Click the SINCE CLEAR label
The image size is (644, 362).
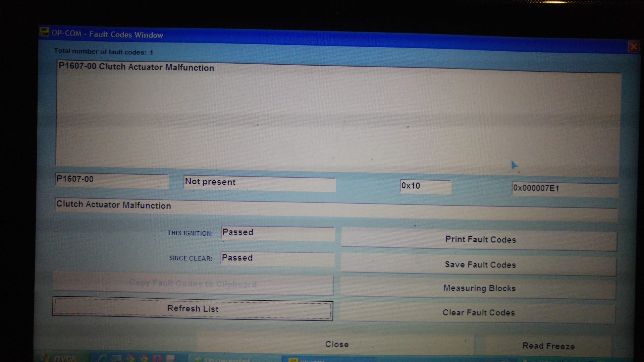191,258
